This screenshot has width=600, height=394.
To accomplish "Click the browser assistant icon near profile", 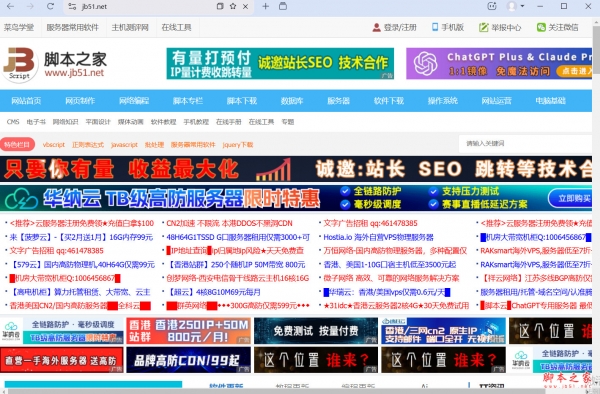I will (492, 6).
